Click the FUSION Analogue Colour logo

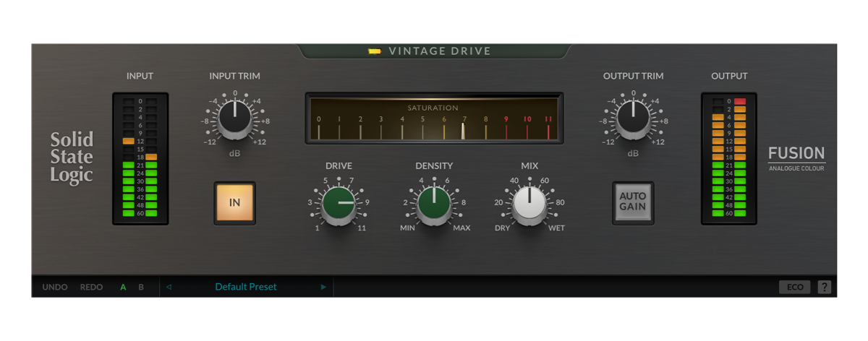tap(796, 157)
